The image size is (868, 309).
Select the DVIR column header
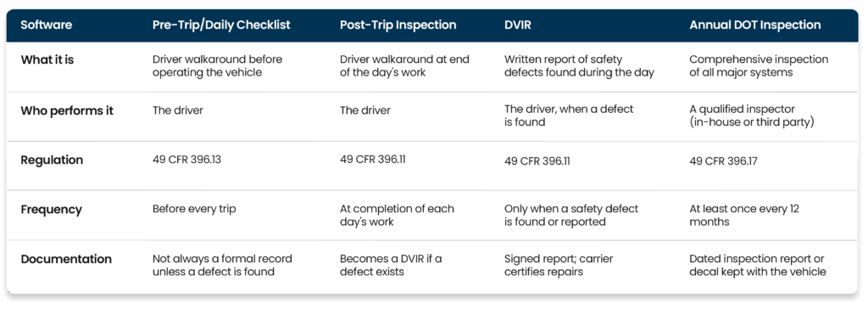(518, 25)
